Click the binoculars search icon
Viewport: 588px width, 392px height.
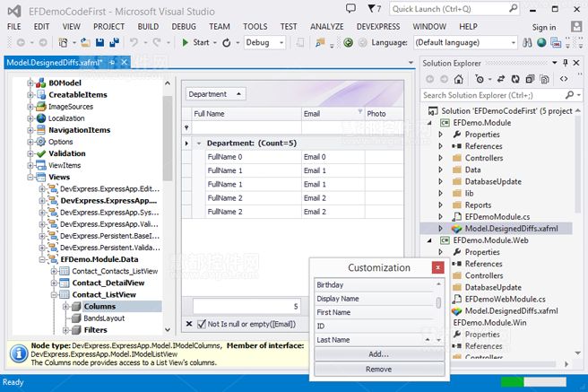point(527,43)
